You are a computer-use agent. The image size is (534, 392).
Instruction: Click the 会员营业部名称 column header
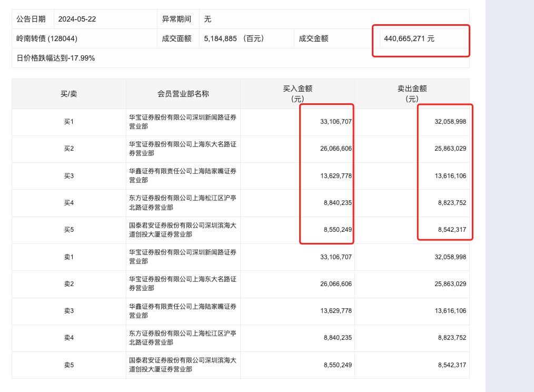(183, 94)
